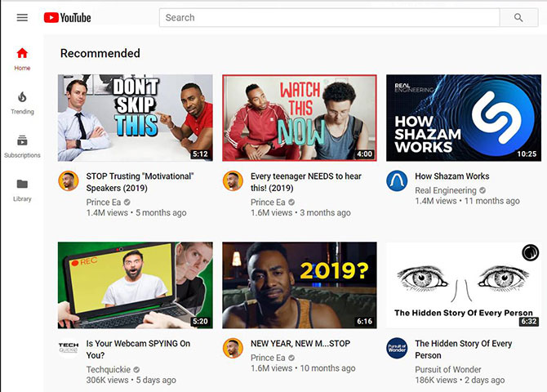The height and width of the screenshot is (392, 547).
Task: Click '1.4M views • 11 months ago' text
Action: [x=467, y=201]
